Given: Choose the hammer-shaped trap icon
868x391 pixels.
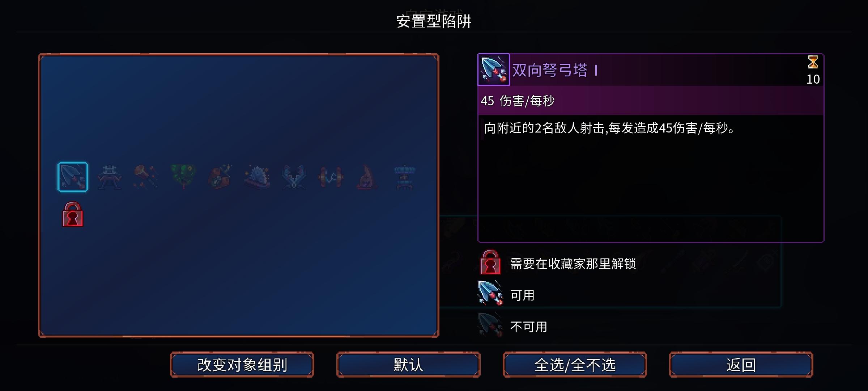Looking at the screenshot, I should (x=146, y=177).
